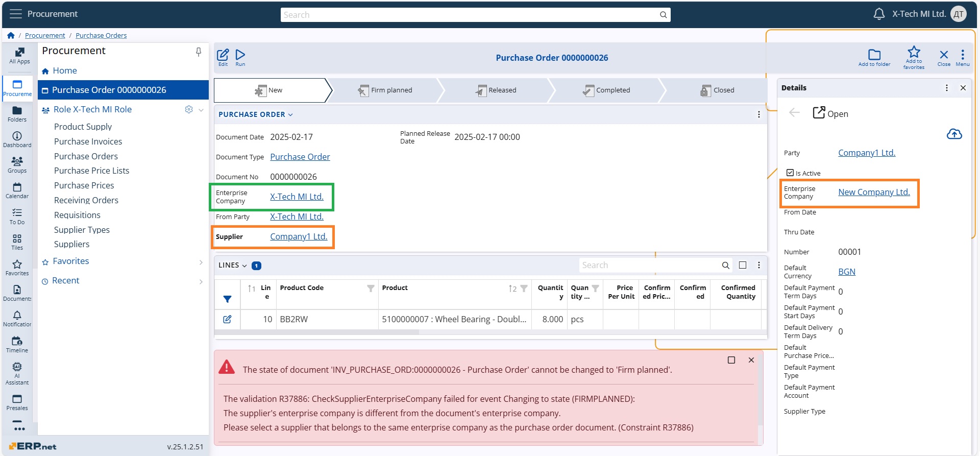
Task: Click the search magnifier in Lines panel
Action: click(725, 266)
